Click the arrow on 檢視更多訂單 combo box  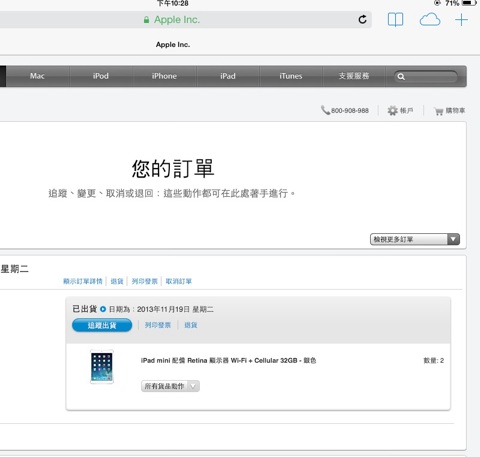[x=453, y=239]
